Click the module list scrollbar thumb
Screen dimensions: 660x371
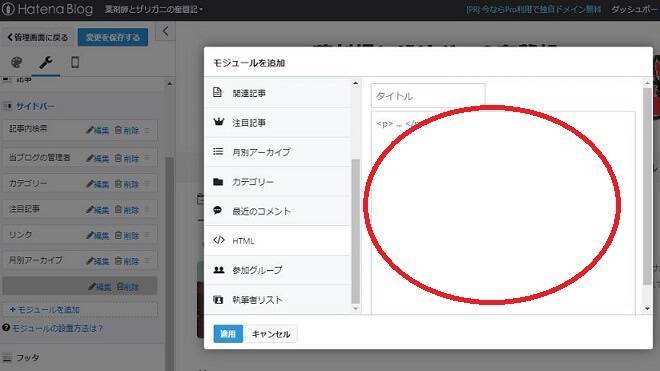click(356, 231)
